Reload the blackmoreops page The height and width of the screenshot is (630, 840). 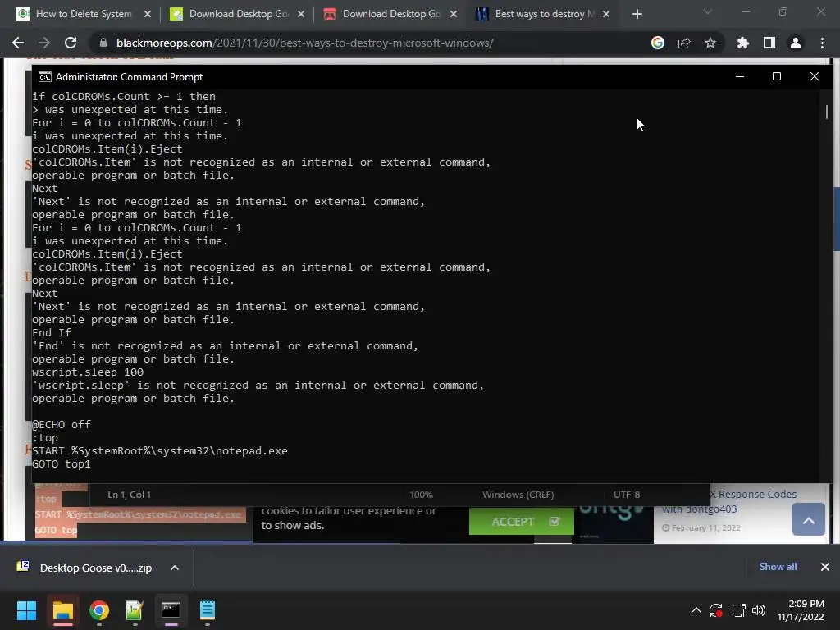[x=71, y=43]
